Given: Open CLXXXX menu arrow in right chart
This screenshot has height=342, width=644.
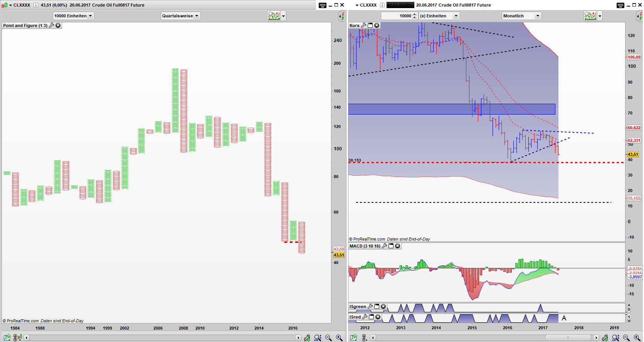Looking at the screenshot, I should (357, 5).
